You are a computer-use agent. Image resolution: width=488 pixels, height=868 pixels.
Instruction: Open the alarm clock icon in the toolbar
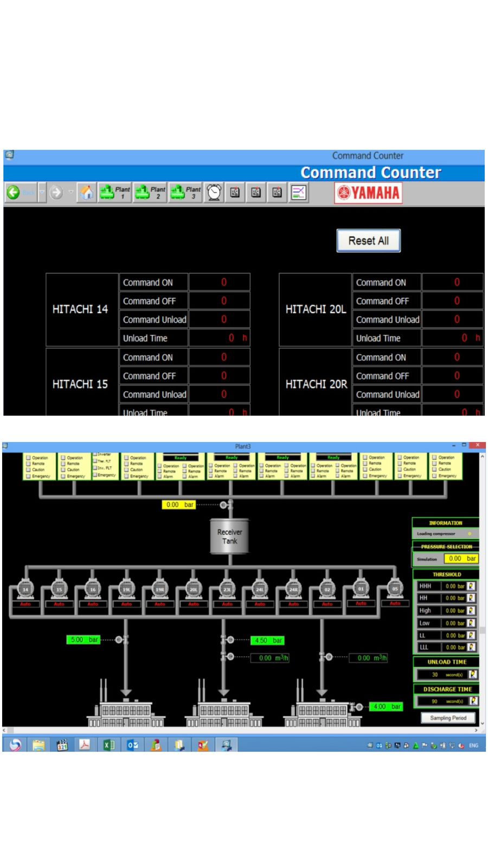214,193
